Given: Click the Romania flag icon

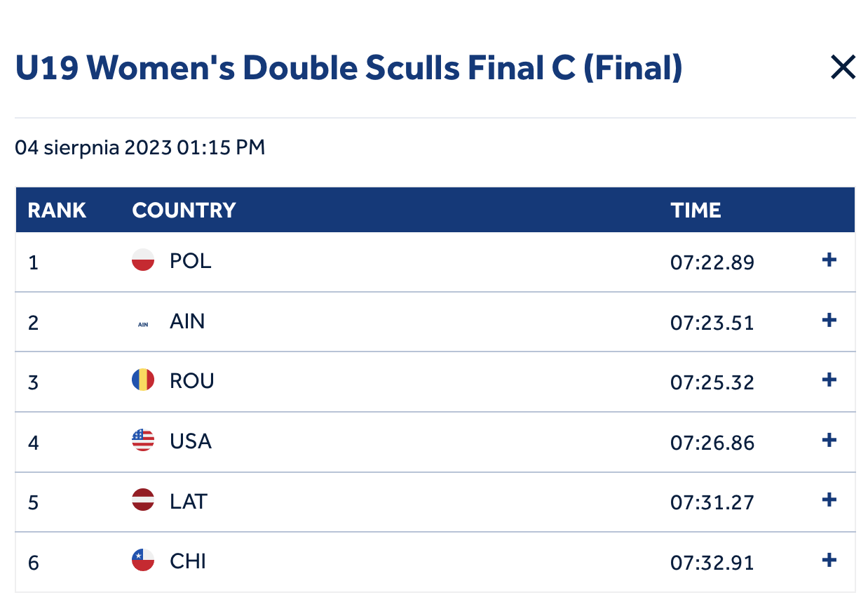Looking at the screenshot, I should (143, 380).
